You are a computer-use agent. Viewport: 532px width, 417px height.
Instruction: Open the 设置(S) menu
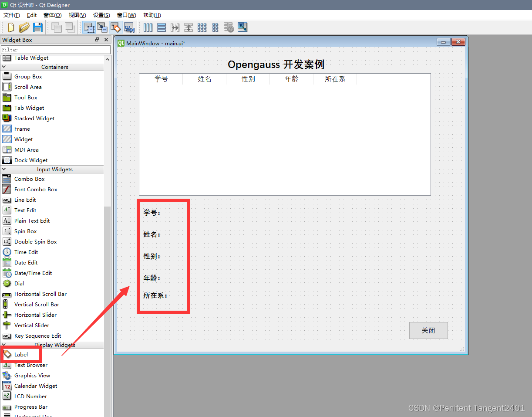coord(101,15)
